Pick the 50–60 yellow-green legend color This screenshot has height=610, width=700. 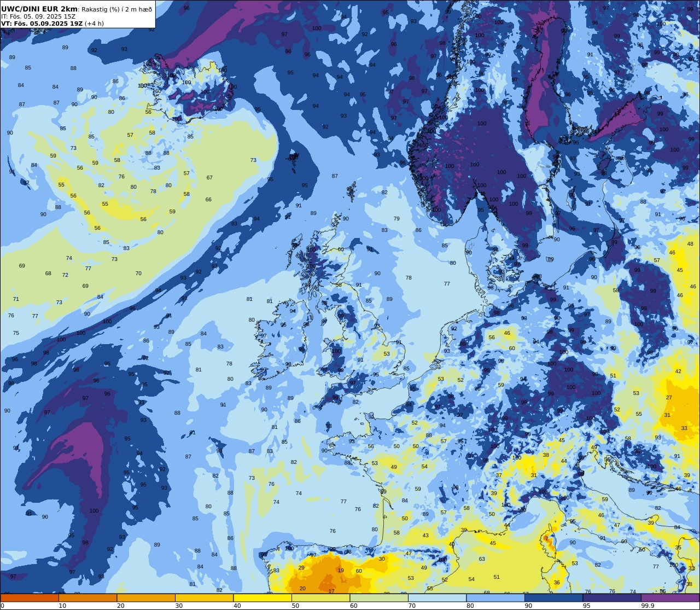[x=321, y=597]
